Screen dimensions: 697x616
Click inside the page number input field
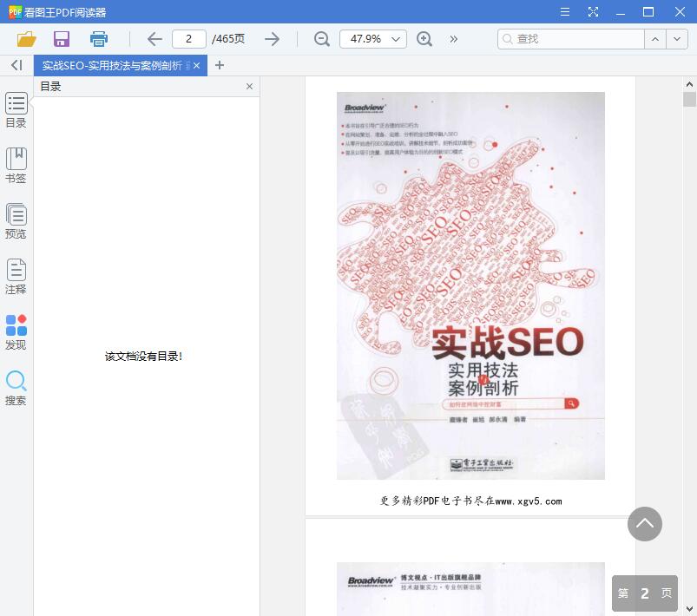pos(189,38)
